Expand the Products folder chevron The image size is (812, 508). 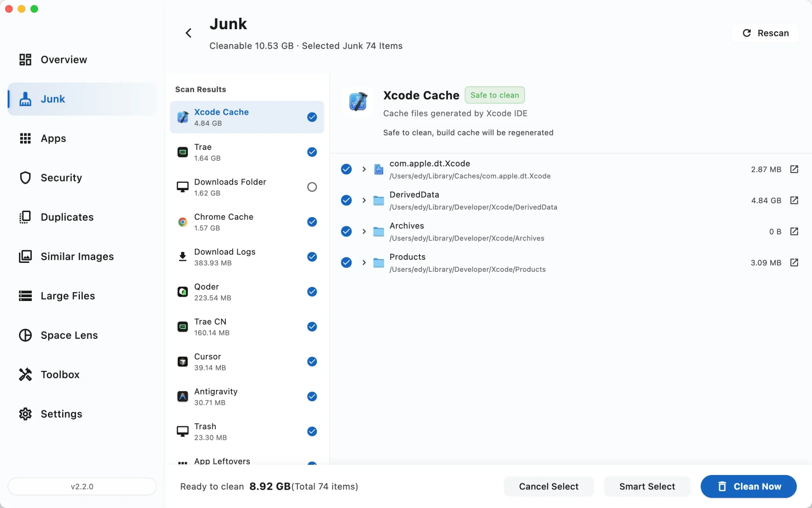(364, 262)
